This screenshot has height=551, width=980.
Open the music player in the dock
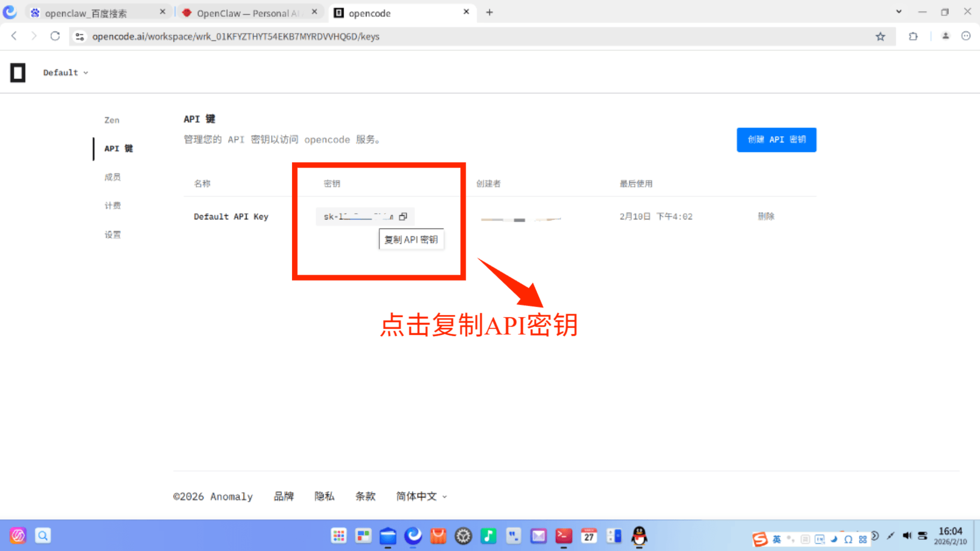488,536
